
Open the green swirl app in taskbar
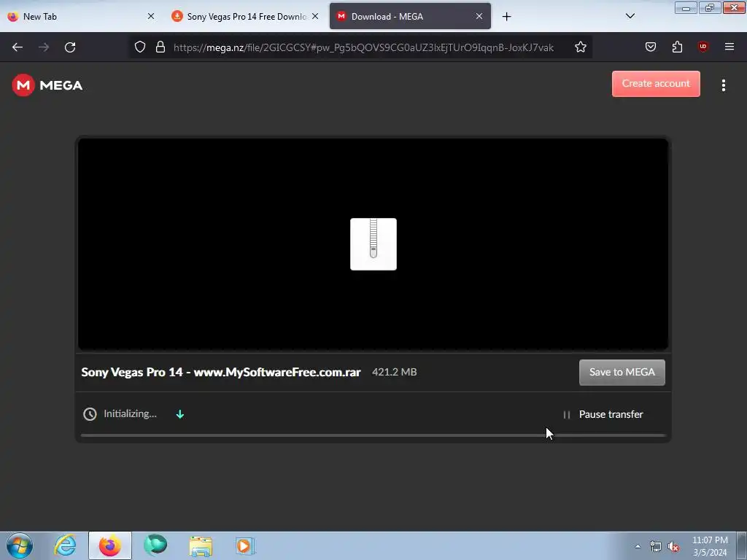[155, 545]
